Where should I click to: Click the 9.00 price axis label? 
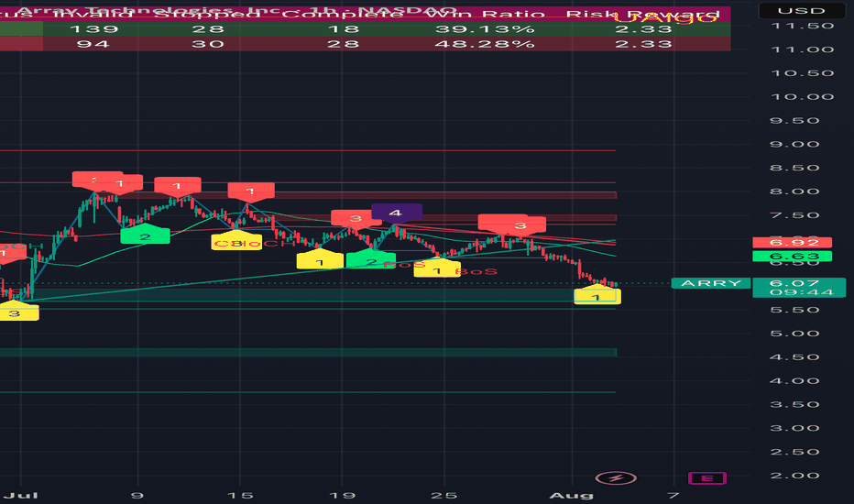click(794, 145)
